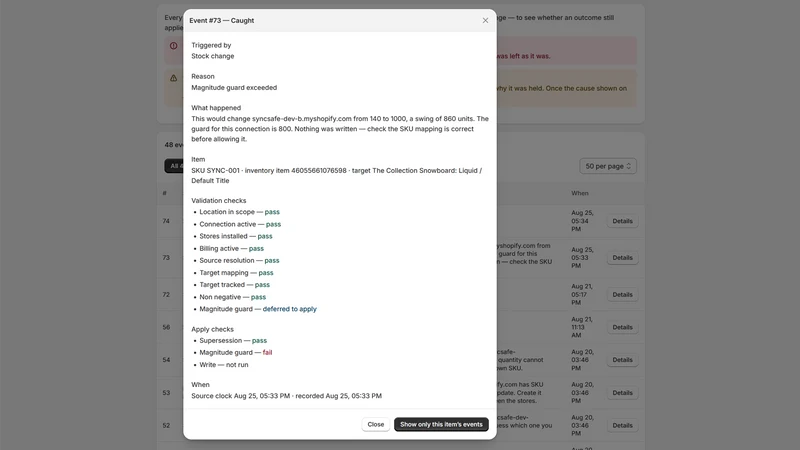Click the Close button in dialog footer
The image size is (800, 450).
point(376,424)
